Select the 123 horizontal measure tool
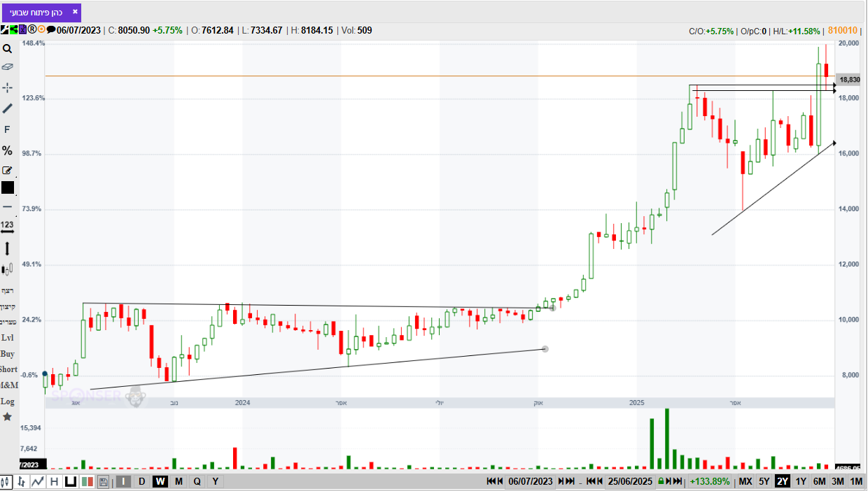Image resolution: width=868 pixels, height=491 pixels. click(x=7, y=227)
